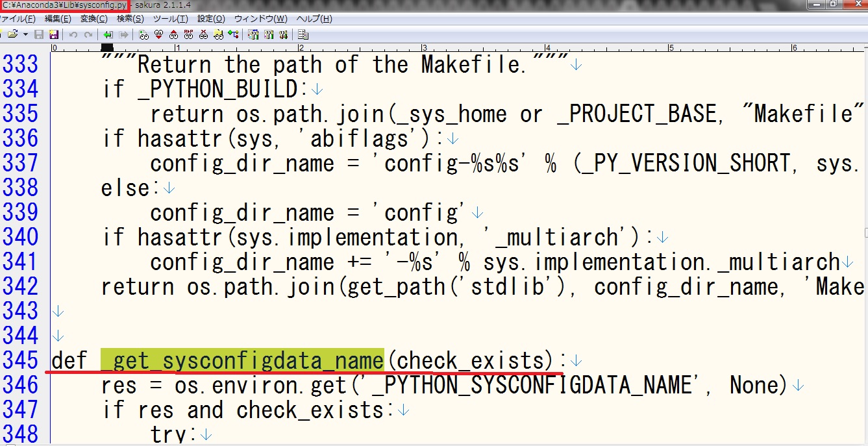
Task: Open the outline analysis icon
Action: tap(232, 34)
